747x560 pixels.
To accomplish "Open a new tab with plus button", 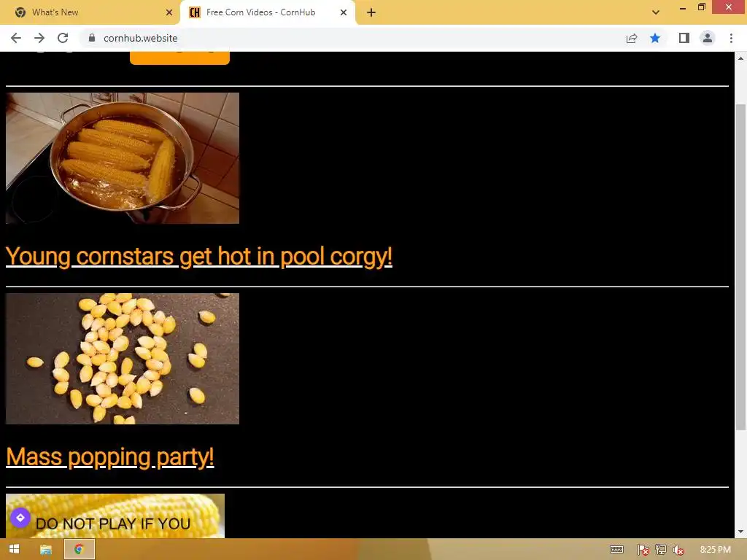I will click(x=371, y=12).
